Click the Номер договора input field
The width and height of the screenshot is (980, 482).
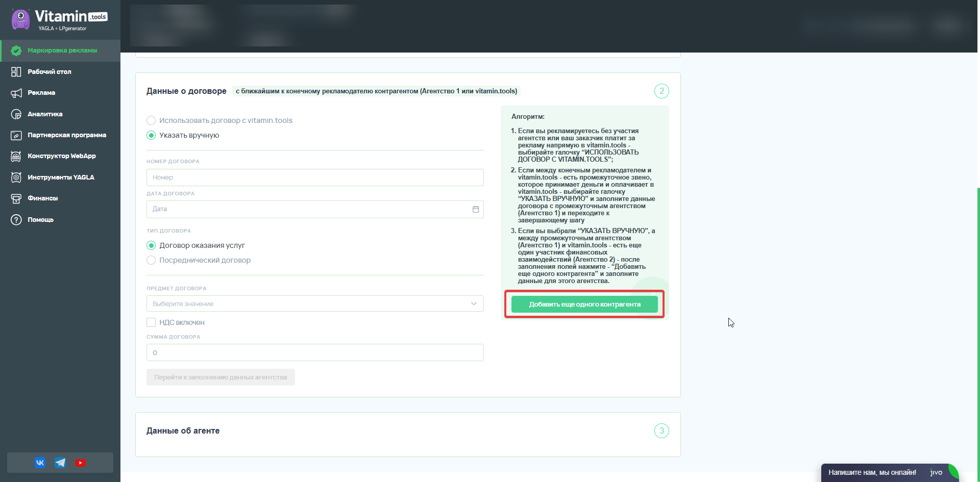pyautogui.click(x=315, y=177)
